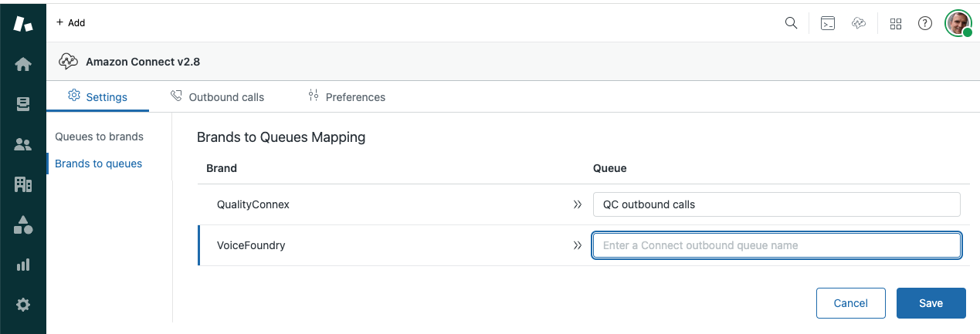Open the Zendesk products grid
The image size is (980, 334).
[896, 23]
